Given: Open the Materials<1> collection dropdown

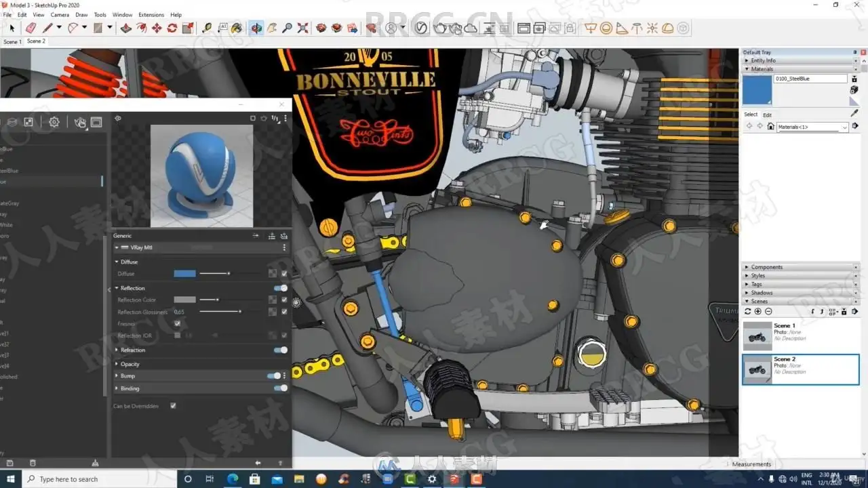Looking at the screenshot, I should (x=844, y=127).
